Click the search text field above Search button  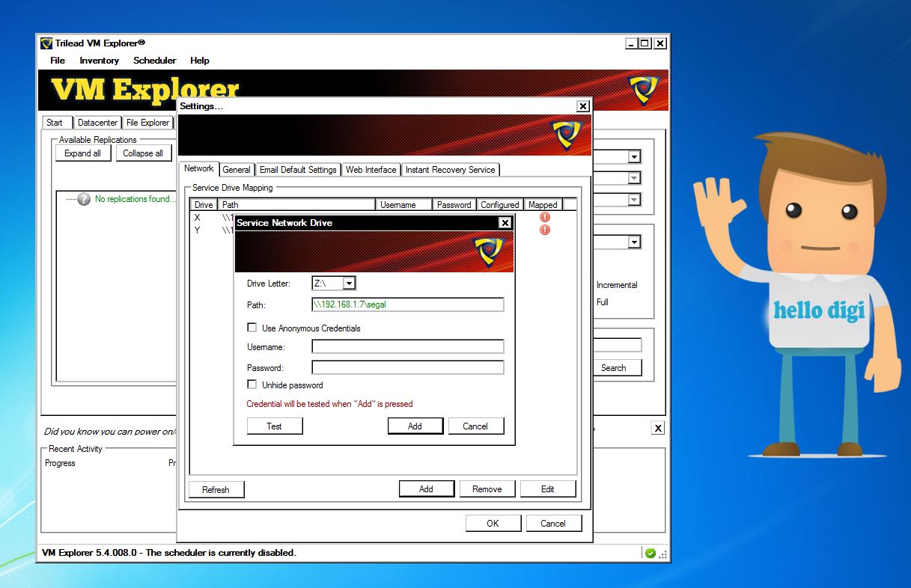tap(618, 345)
